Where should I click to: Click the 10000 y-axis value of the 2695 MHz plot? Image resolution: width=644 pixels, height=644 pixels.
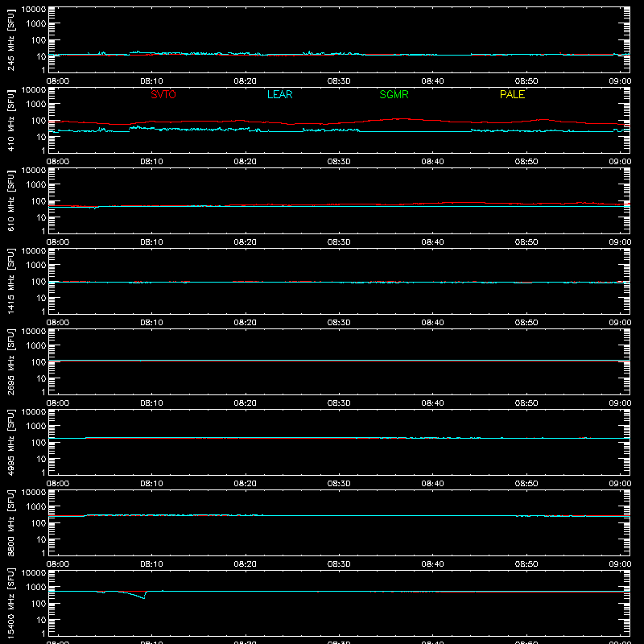pos(34,332)
